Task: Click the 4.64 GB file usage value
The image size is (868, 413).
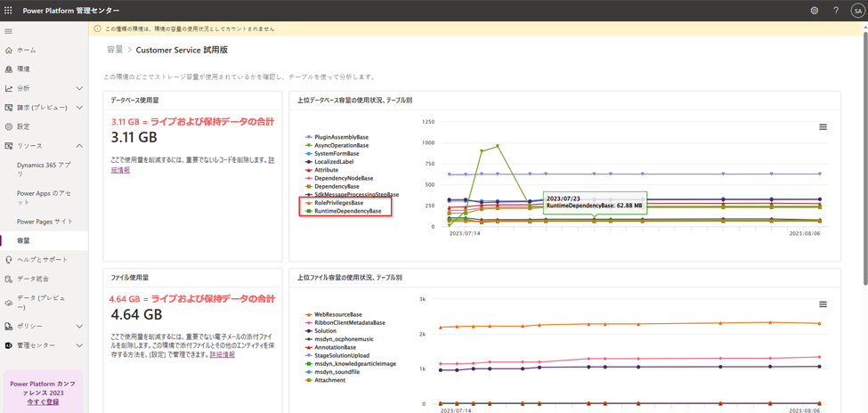Action: (x=137, y=315)
